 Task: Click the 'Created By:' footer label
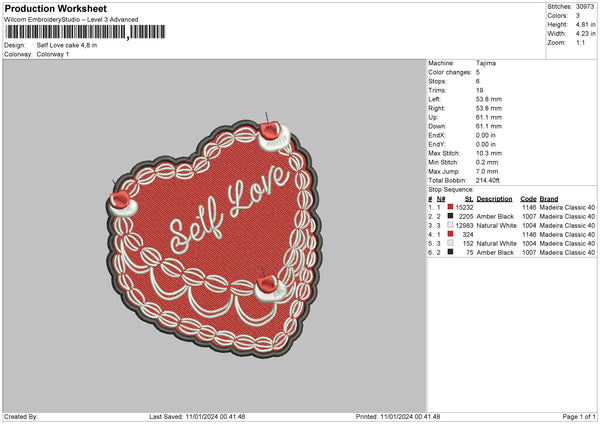[x=21, y=416]
